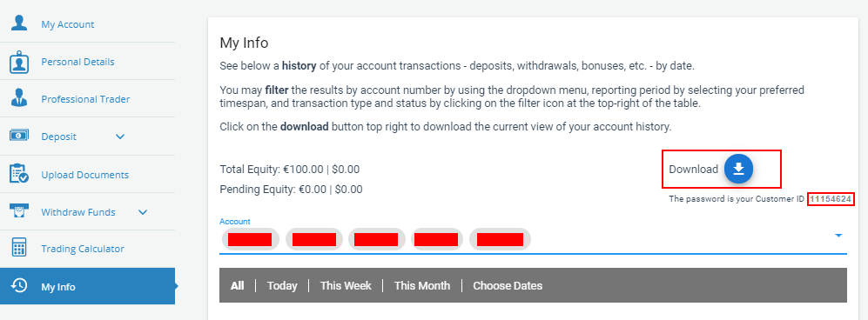Click the My Account person icon
The image size is (868, 320).
point(19,23)
